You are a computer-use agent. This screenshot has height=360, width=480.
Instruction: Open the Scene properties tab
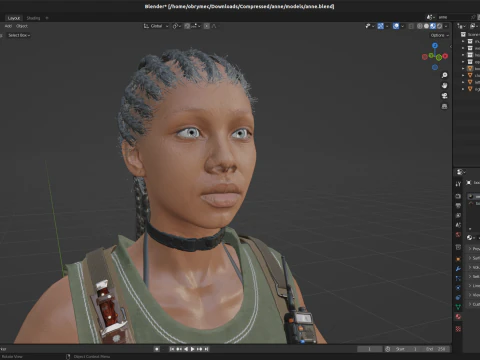458,225
